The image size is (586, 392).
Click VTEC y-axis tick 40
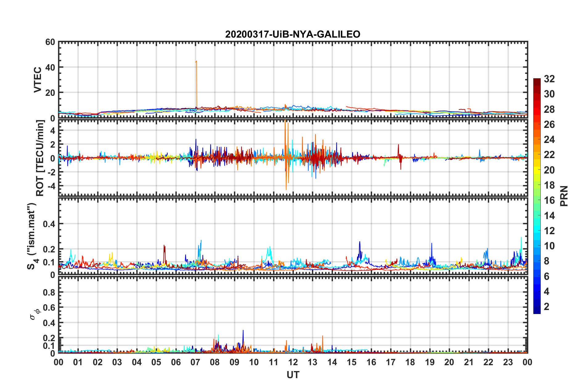tap(50, 67)
